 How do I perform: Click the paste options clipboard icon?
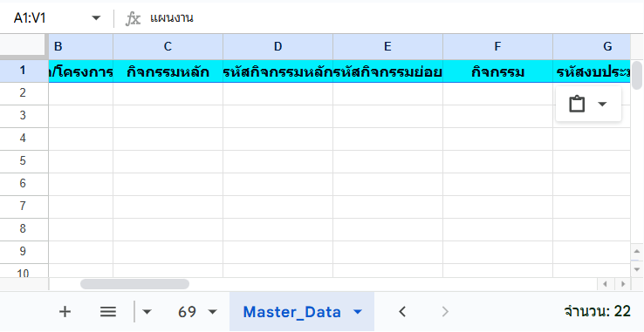tap(577, 104)
